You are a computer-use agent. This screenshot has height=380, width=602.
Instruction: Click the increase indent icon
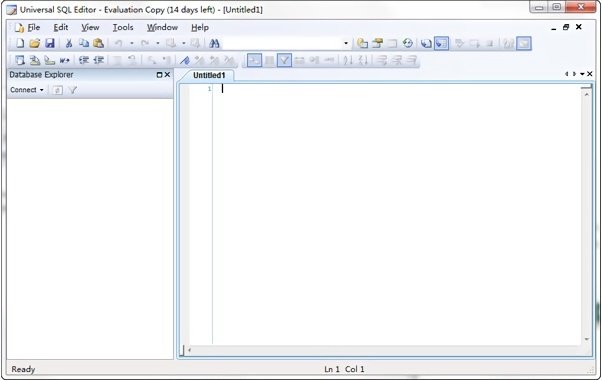point(84,60)
